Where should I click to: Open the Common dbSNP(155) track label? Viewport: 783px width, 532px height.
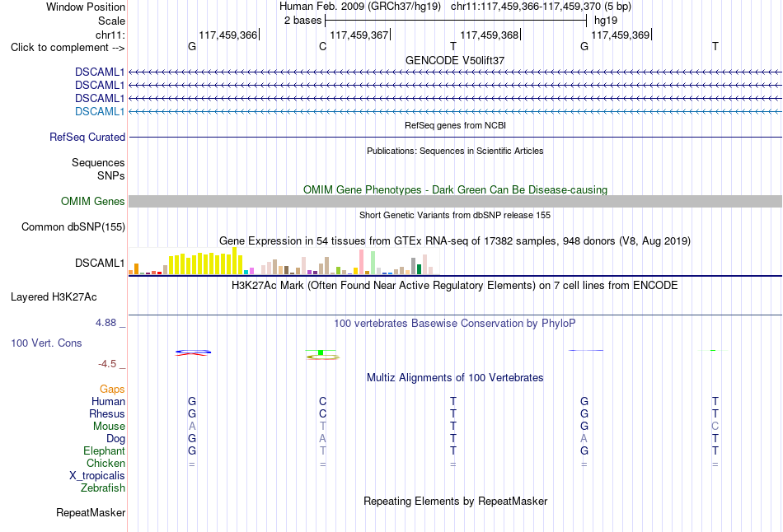click(73, 226)
